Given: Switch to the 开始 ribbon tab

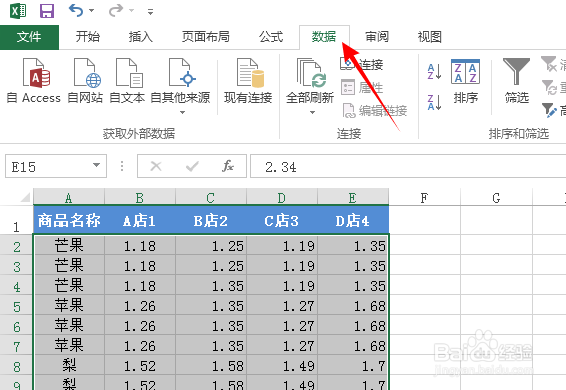Looking at the screenshot, I should (x=88, y=37).
